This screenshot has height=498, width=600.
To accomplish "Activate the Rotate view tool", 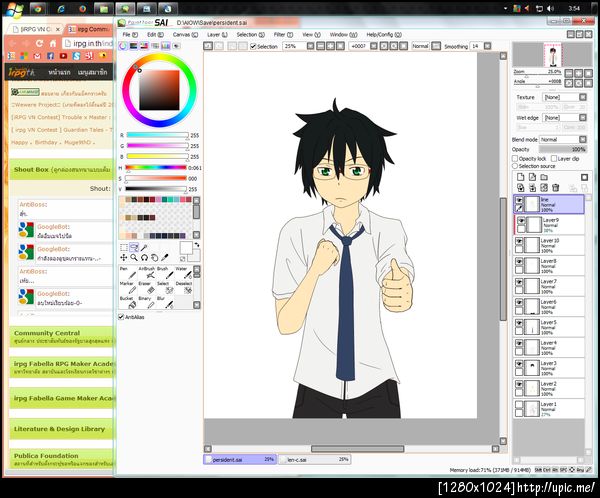I will [144, 258].
